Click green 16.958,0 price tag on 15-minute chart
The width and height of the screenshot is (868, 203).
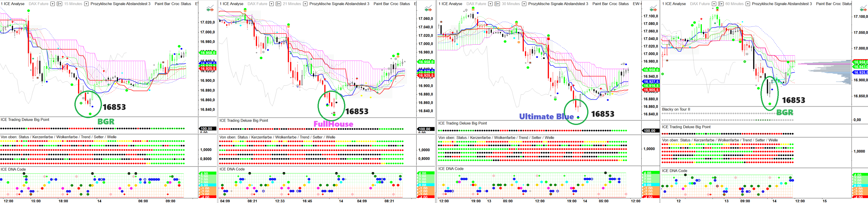click(x=207, y=53)
